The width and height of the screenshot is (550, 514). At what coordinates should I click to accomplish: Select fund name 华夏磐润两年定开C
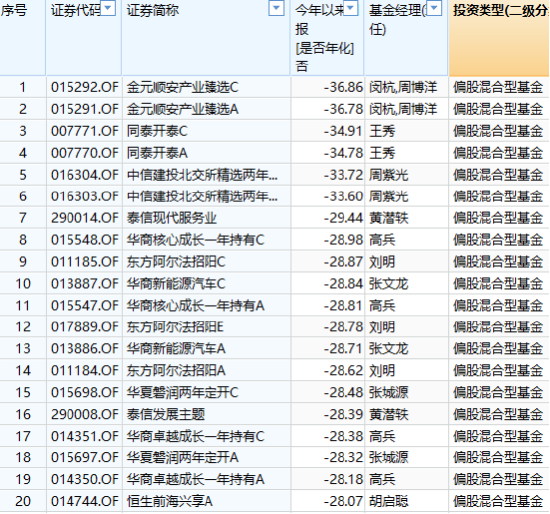(182, 392)
